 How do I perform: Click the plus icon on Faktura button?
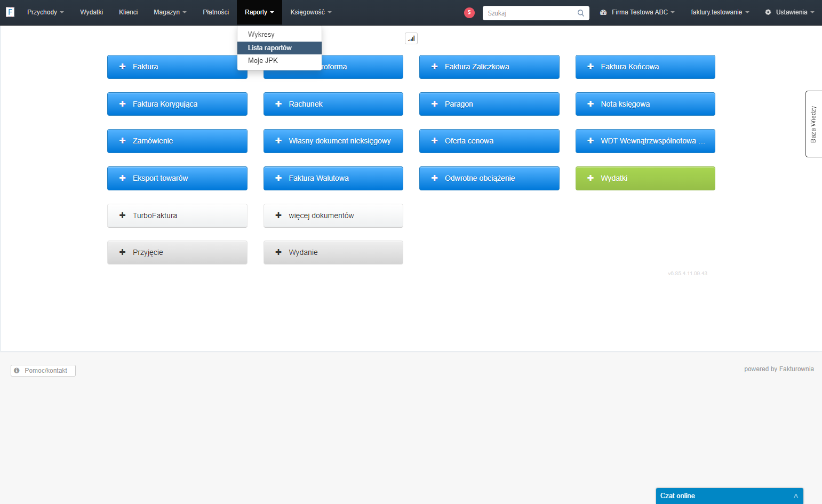(x=122, y=67)
